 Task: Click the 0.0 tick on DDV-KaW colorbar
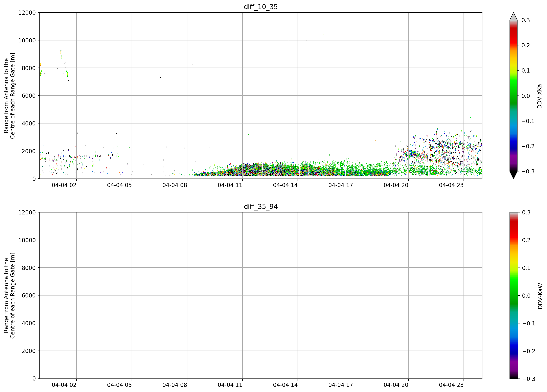point(526,295)
